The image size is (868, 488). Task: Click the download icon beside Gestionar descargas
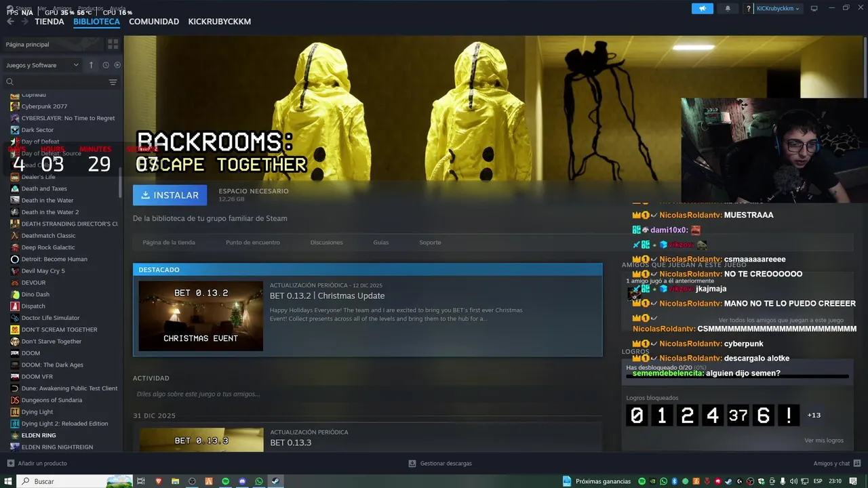pos(412,464)
